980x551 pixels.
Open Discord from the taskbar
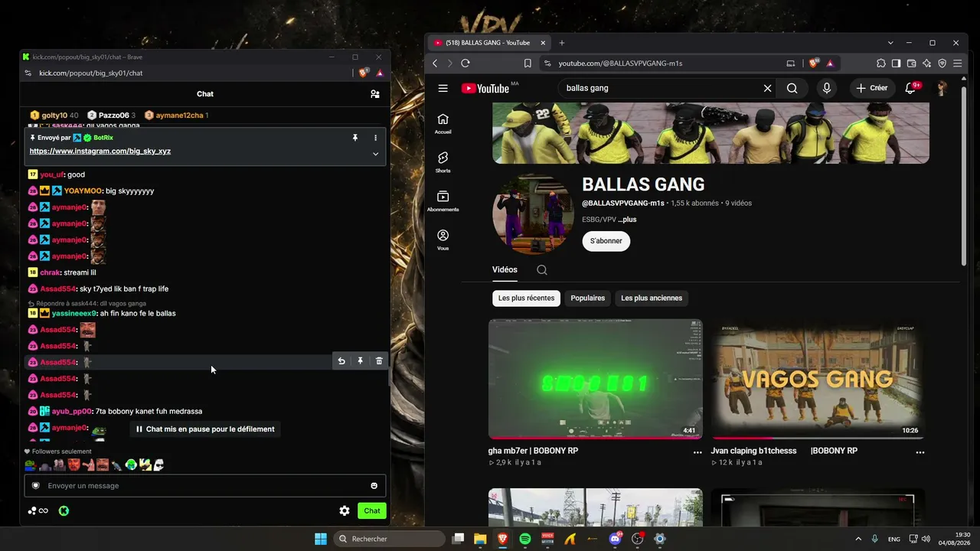pyautogui.click(x=615, y=539)
